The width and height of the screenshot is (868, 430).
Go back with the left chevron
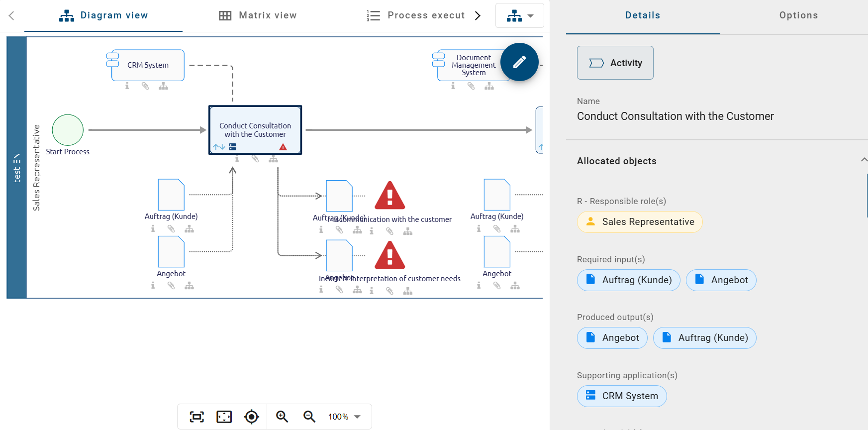[x=11, y=15]
